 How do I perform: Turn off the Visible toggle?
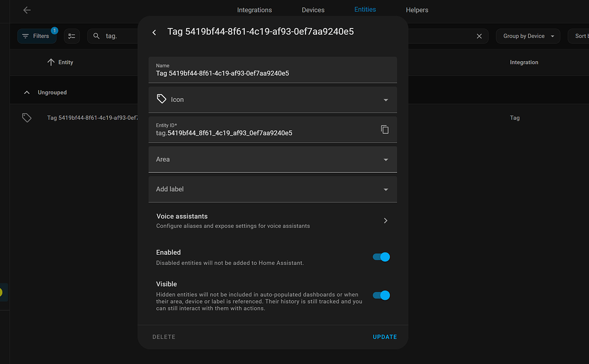pos(381,295)
